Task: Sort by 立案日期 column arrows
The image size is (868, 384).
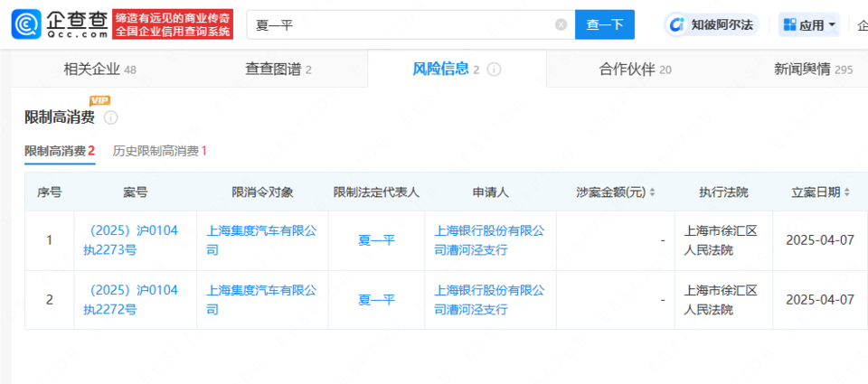Action: (846, 192)
